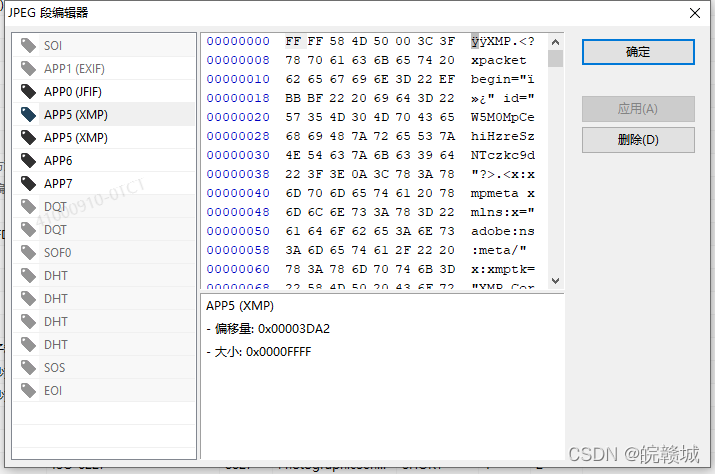Click the EOI tag icon
Viewport: 715px width, 474px height.
[x=28, y=391]
